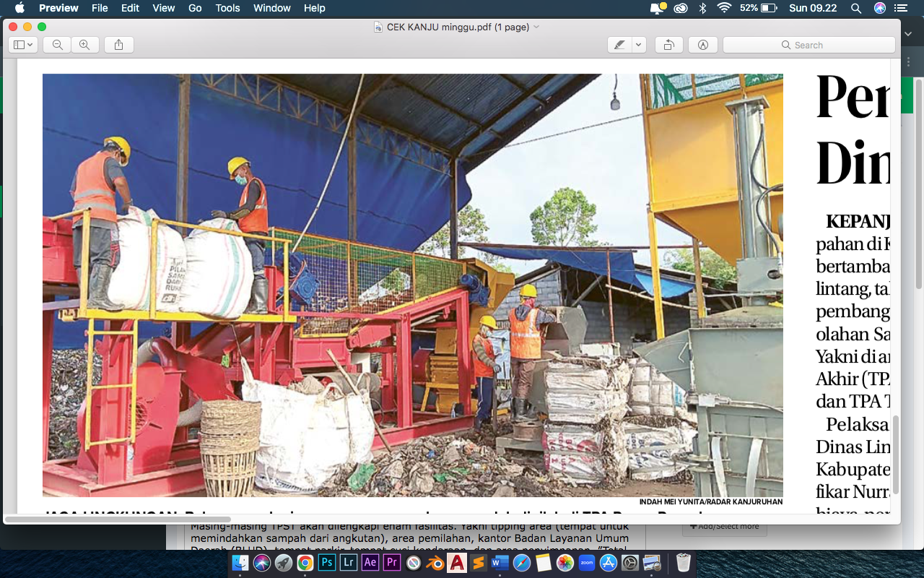Open the View menu
This screenshot has width=924, height=578.
[x=164, y=8]
